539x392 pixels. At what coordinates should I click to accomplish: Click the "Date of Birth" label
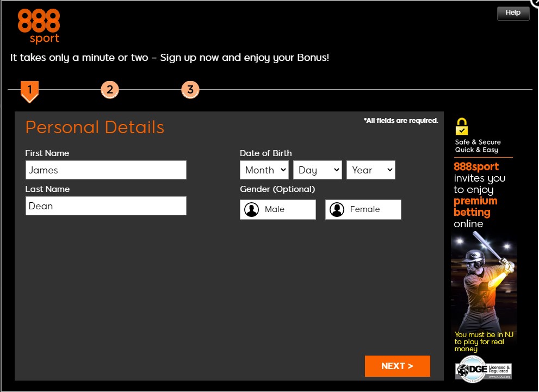266,153
